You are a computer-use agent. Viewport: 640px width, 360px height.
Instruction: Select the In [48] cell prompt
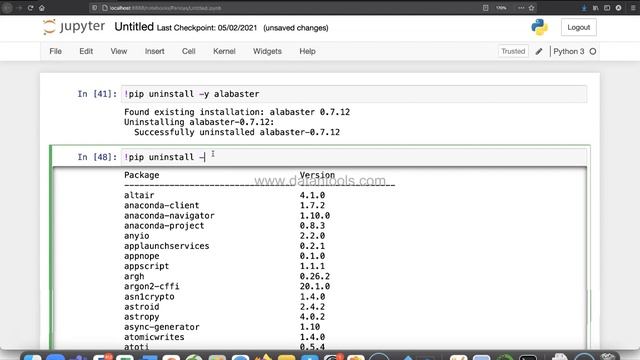(x=97, y=157)
